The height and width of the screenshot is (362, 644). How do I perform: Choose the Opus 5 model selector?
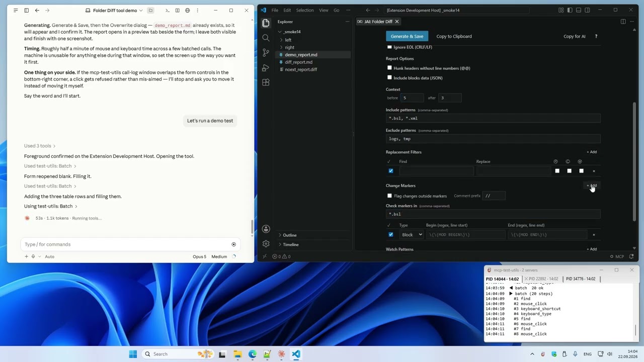pos(199,256)
